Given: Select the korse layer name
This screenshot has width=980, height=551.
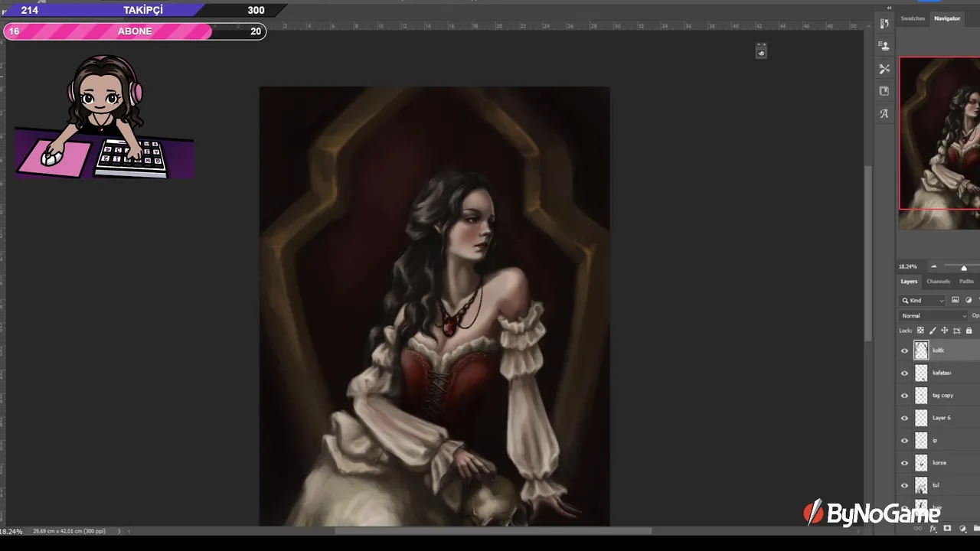Looking at the screenshot, I should click(x=939, y=463).
